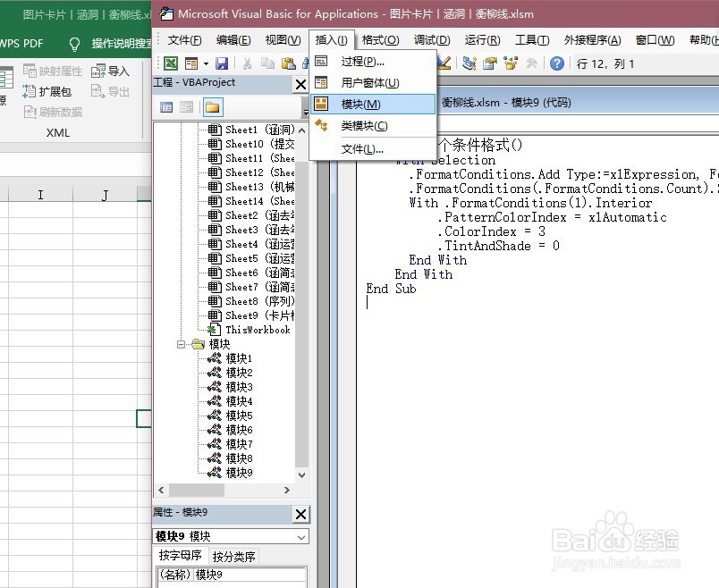
Task: Select Sheet10 in project tree
Action: click(251, 144)
